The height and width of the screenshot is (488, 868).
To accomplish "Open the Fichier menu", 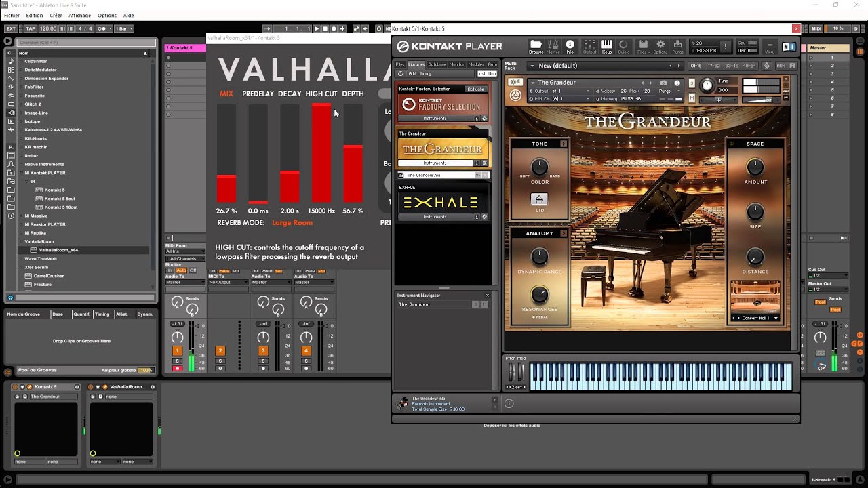I will coord(12,15).
